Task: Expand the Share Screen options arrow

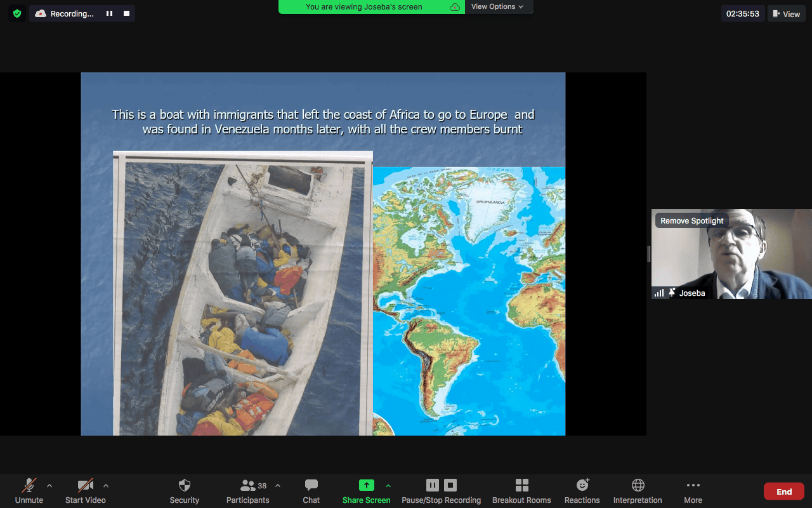Action: 388,486
